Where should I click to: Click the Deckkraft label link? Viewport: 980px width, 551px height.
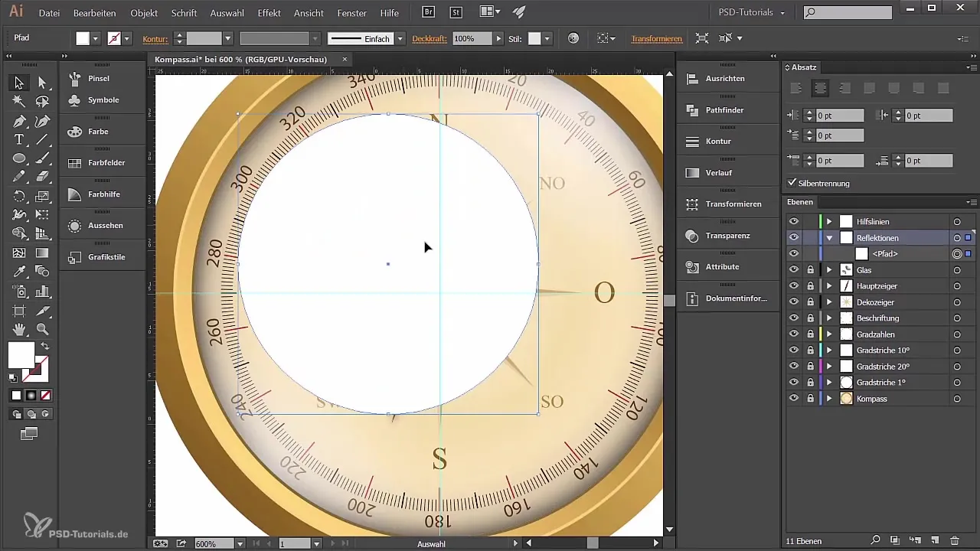click(430, 38)
